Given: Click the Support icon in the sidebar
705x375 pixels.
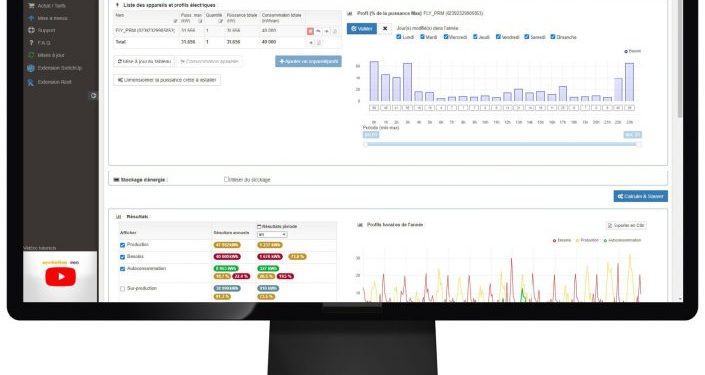Looking at the screenshot, I should pyautogui.click(x=31, y=30).
